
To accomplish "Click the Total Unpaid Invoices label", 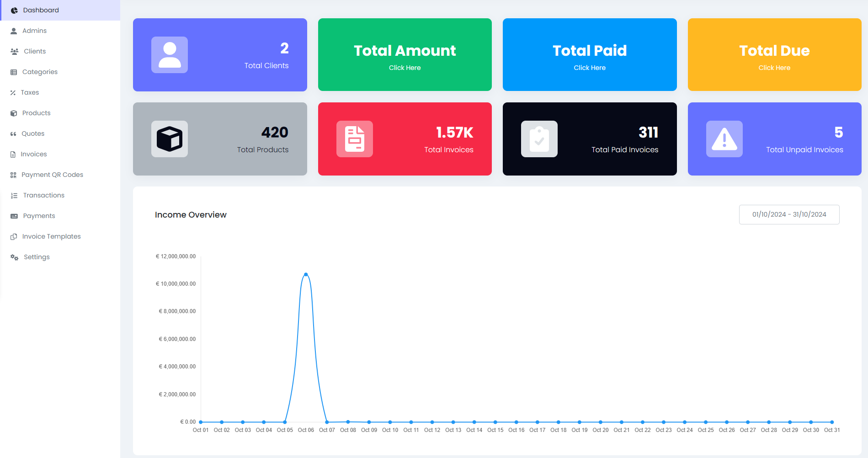I will (x=805, y=150).
